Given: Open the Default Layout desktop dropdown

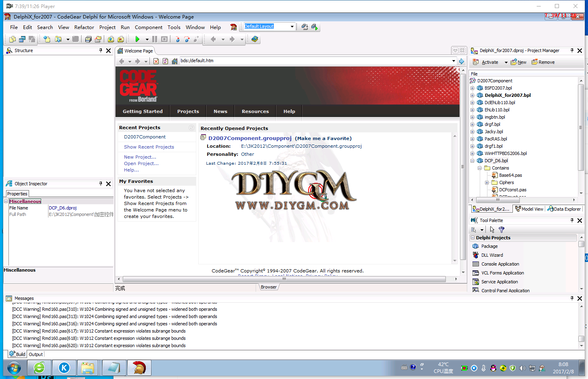Looking at the screenshot, I should (x=292, y=27).
